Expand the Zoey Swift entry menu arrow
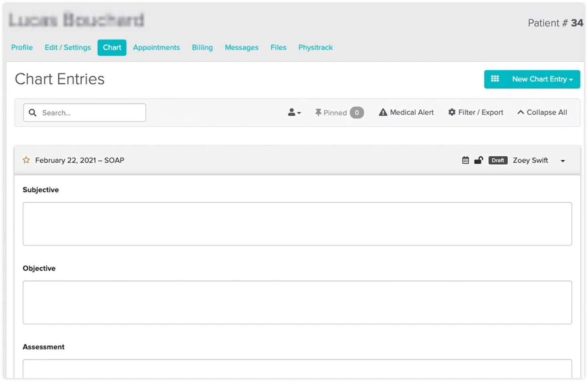The height and width of the screenshot is (382, 588). pyautogui.click(x=562, y=161)
